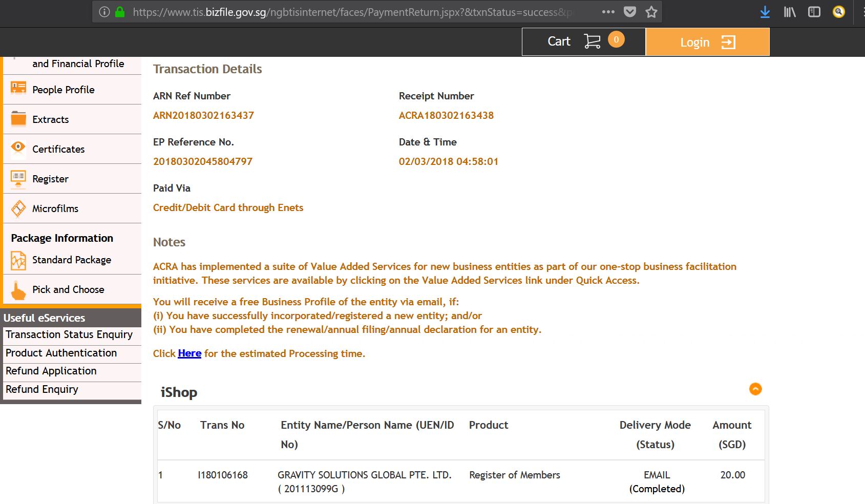Open Product Authentication link
The height and width of the screenshot is (504, 865).
(x=61, y=353)
